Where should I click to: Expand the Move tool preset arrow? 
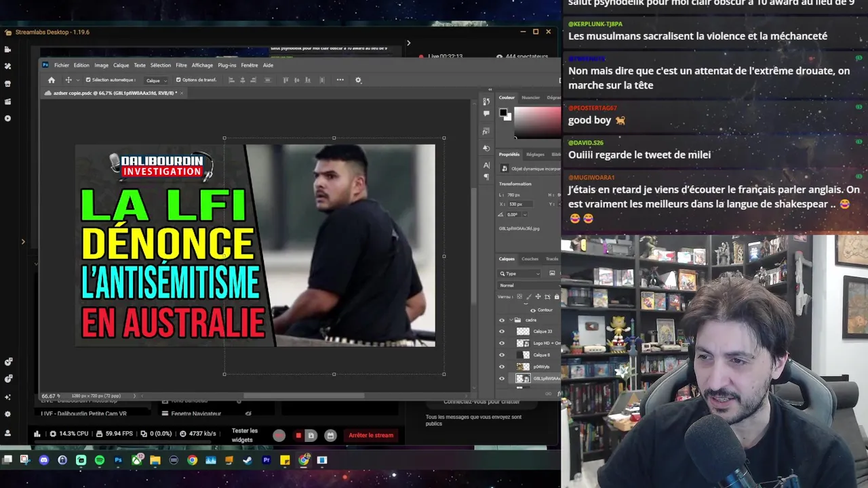(78, 81)
